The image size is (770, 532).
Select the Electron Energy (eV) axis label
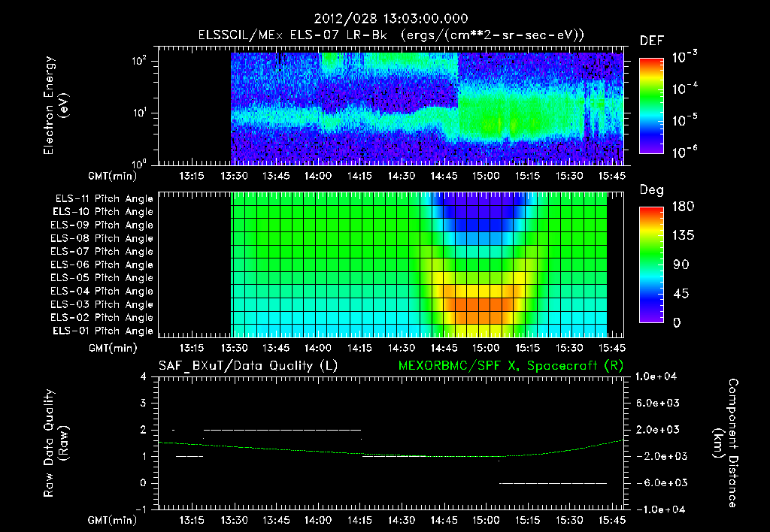tap(56, 105)
